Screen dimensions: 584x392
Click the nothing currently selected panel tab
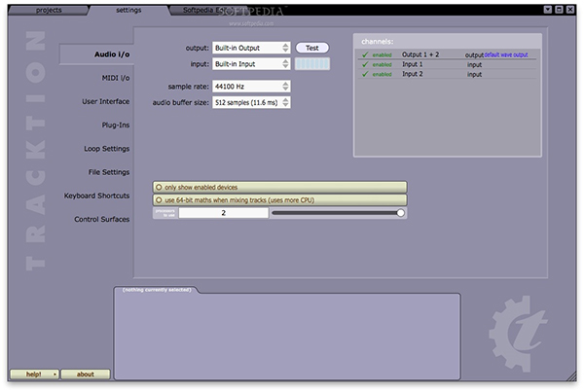(x=157, y=290)
